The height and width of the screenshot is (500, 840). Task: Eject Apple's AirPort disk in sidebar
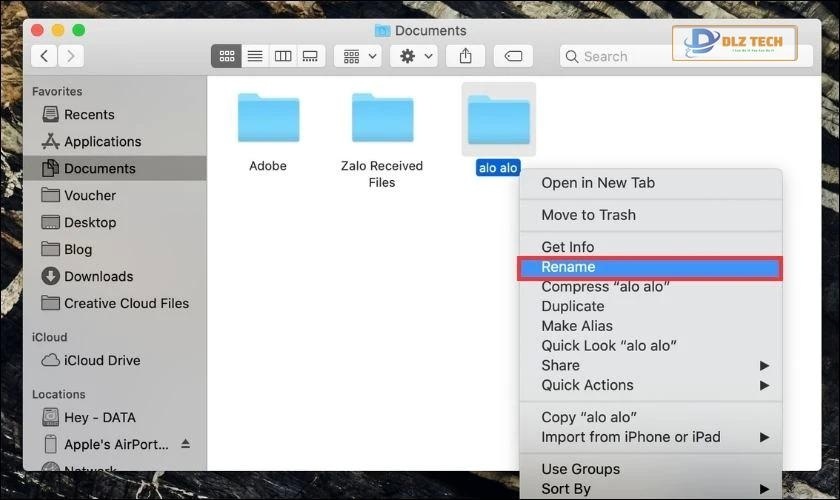pos(185,444)
